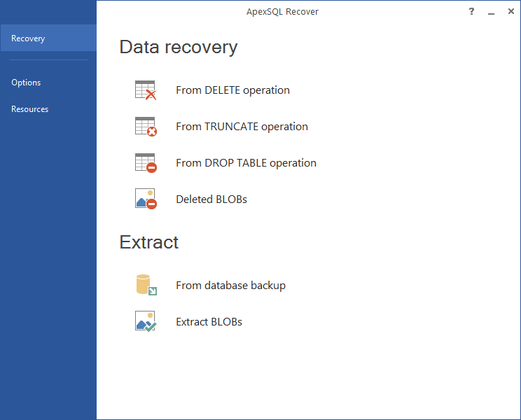
Task: Click the Data recovery heading
Action: tap(179, 47)
